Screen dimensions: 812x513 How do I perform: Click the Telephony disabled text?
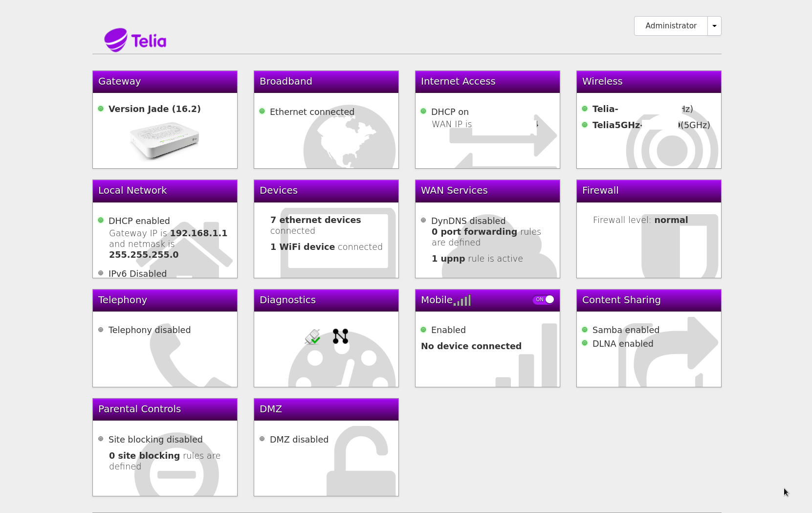click(x=150, y=330)
